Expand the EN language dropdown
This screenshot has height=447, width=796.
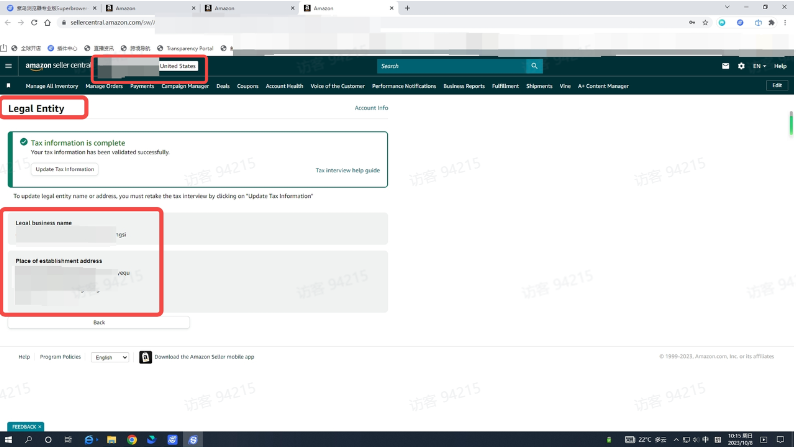click(x=759, y=66)
